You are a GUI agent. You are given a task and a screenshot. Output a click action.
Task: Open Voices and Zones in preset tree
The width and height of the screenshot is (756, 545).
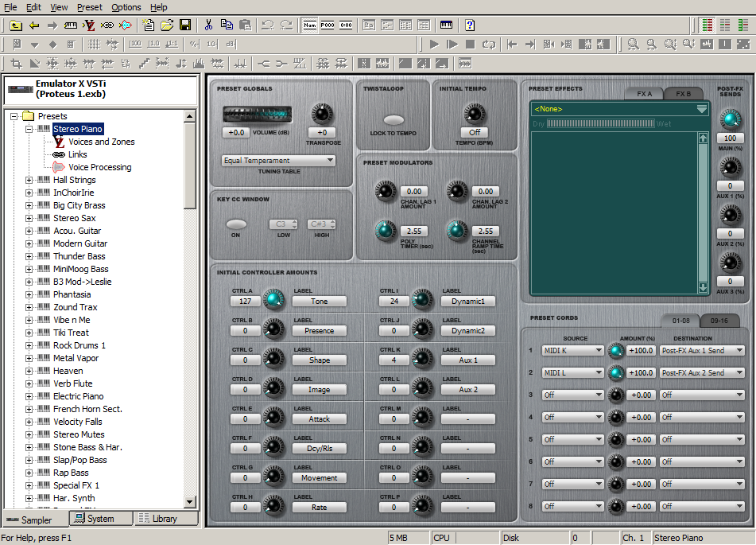[x=101, y=142]
